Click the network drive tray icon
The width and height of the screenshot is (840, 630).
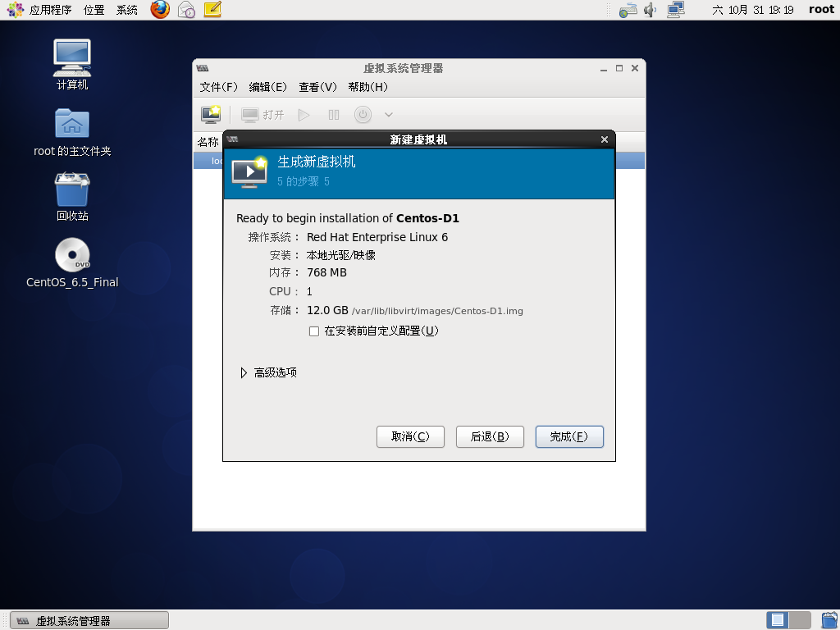point(628,10)
